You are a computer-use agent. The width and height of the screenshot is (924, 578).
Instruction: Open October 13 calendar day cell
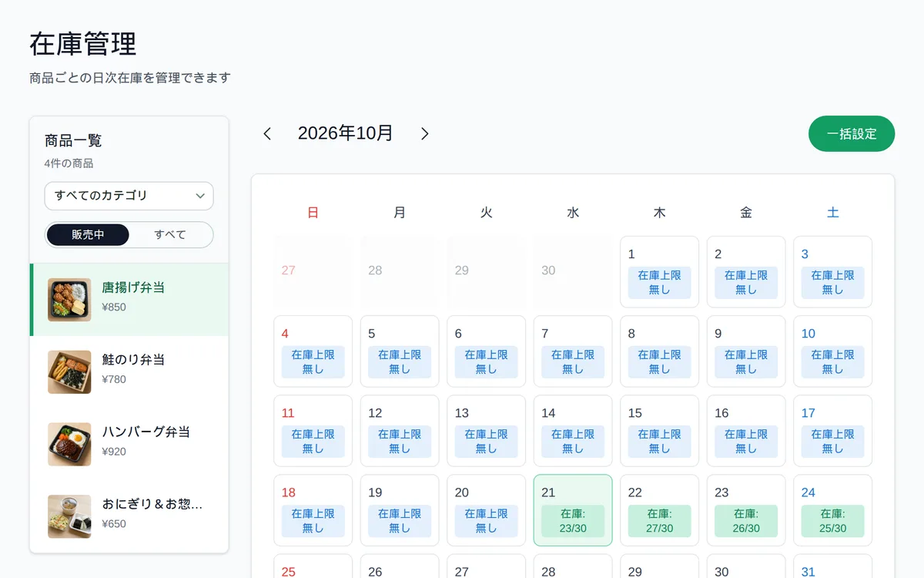[487, 431]
